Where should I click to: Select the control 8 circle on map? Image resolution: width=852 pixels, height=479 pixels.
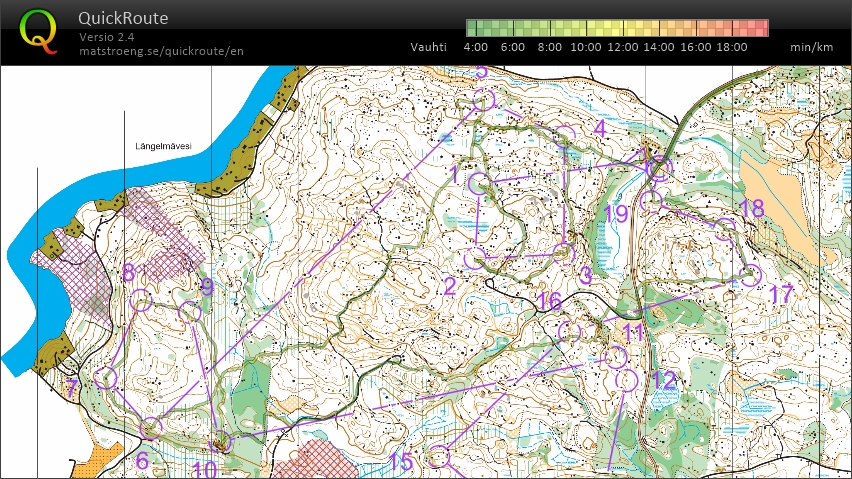[x=141, y=299]
